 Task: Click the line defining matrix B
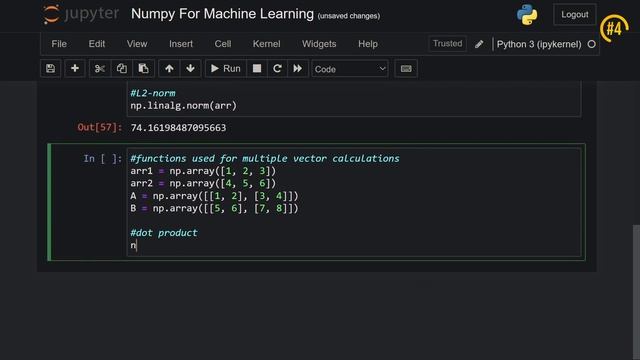coord(214,208)
